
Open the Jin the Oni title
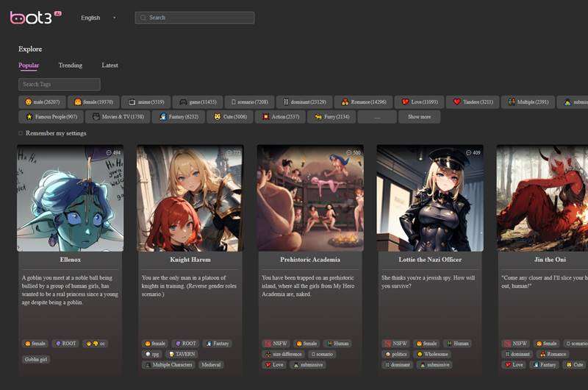pyautogui.click(x=550, y=259)
